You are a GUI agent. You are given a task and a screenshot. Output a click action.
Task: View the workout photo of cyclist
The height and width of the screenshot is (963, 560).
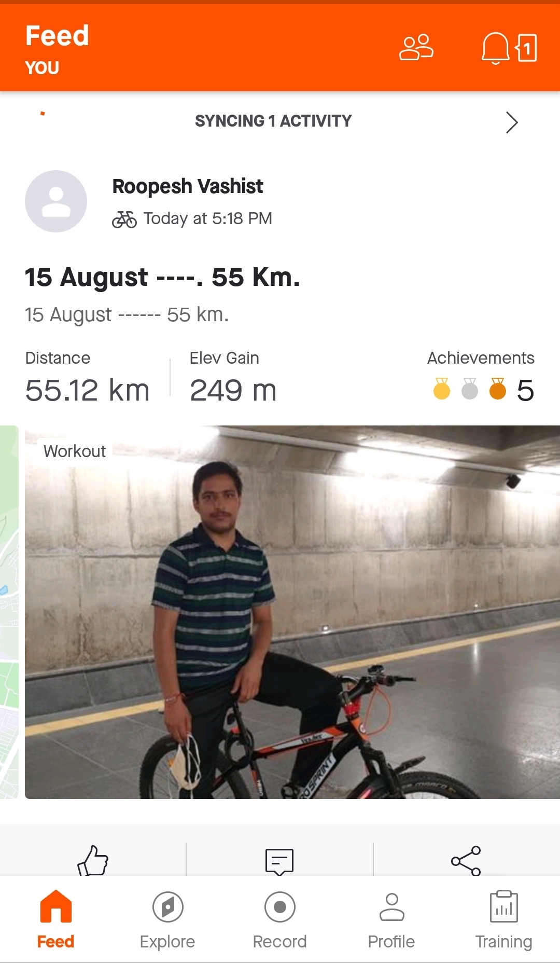(x=292, y=612)
